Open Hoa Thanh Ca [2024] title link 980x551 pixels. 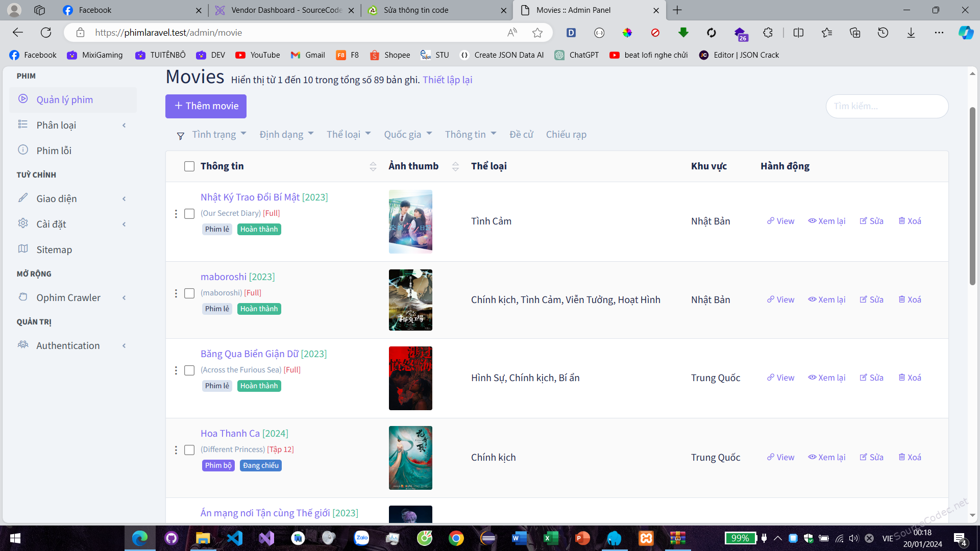tap(244, 434)
